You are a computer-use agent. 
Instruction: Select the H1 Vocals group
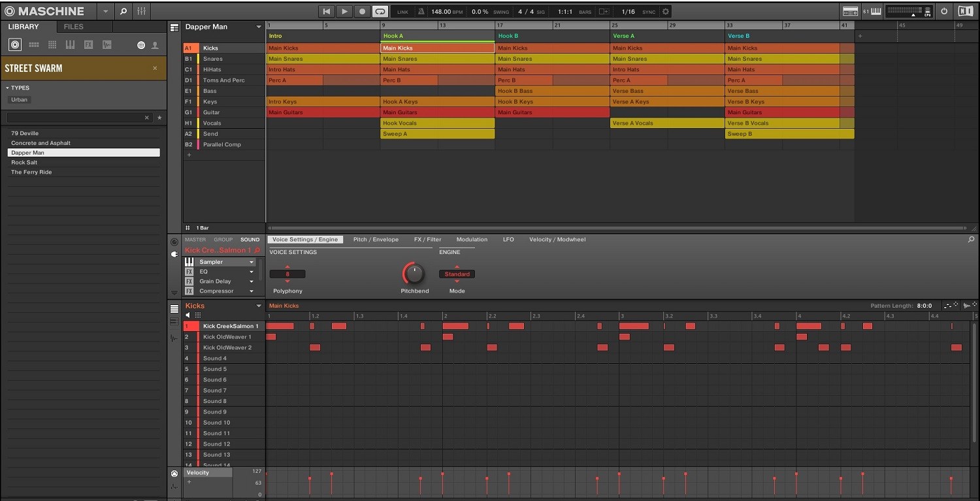(224, 123)
